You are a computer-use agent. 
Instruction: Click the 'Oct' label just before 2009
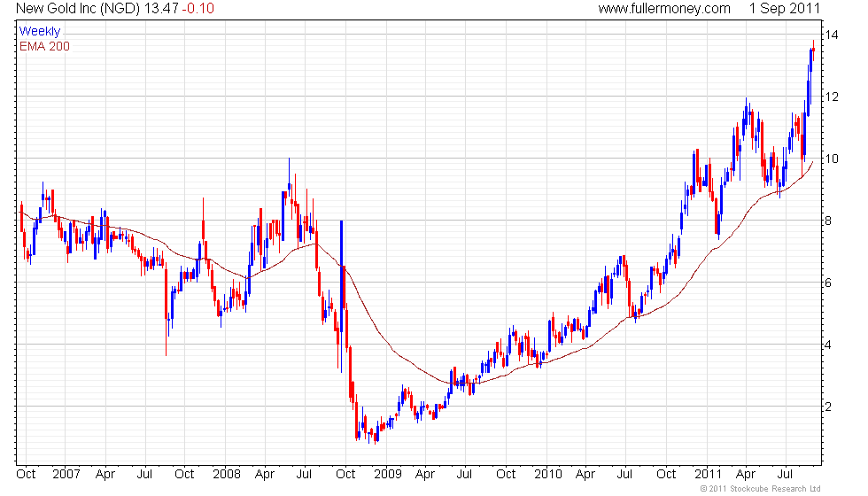click(345, 474)
